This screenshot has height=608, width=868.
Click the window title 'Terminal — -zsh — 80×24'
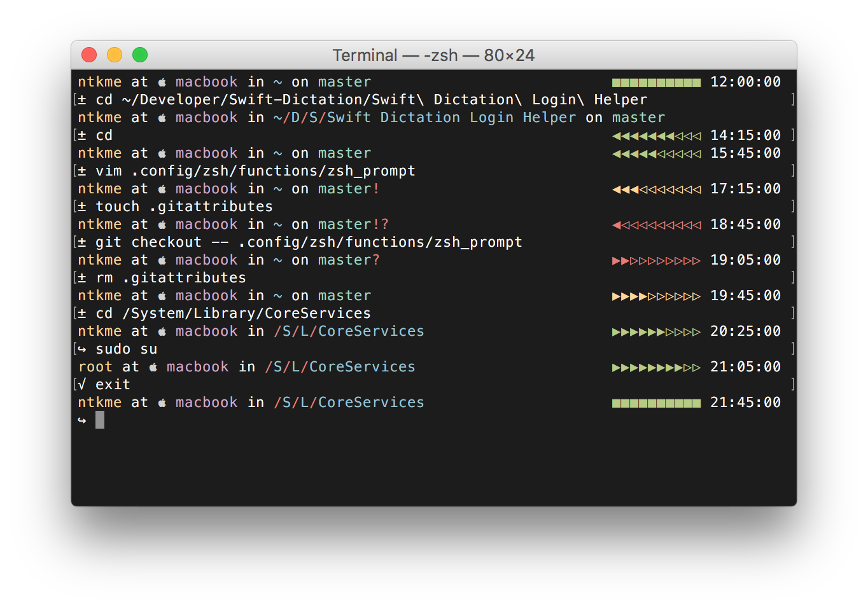tap(433, 55)
